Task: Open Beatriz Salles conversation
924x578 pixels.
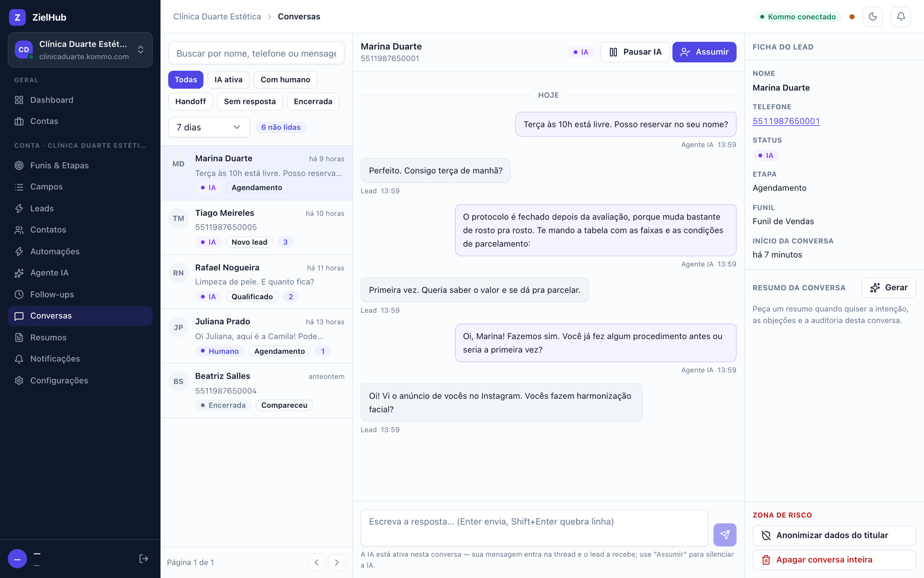Action: (x=257, y=391)
